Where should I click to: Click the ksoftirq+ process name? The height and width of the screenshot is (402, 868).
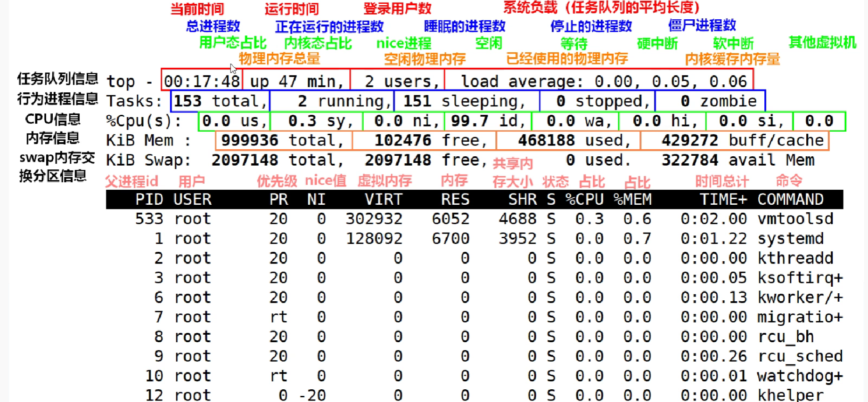[x=800, y=278]
